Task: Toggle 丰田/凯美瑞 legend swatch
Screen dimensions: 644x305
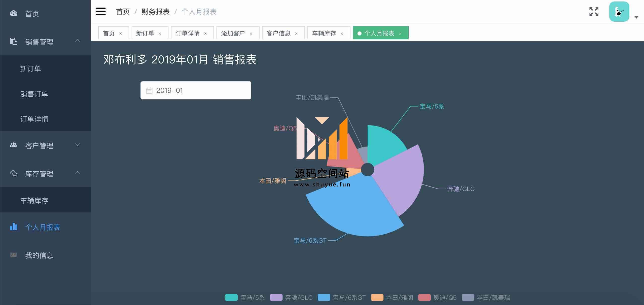Action: (x=468, y=297)
